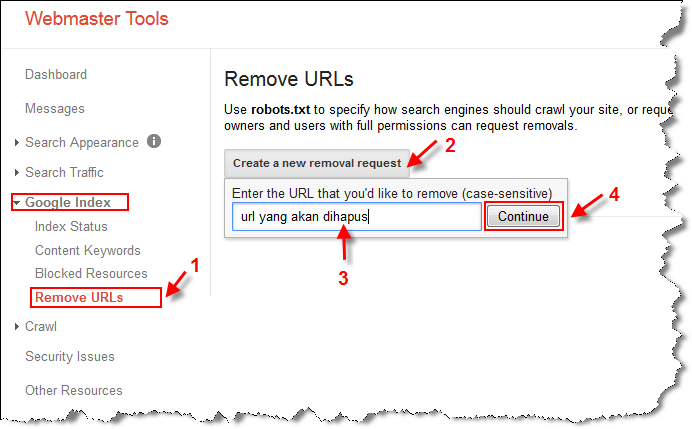Open the Search Appearance menu item
The width and height of the screenshot is (692, 429).
(x=82, y=143)
